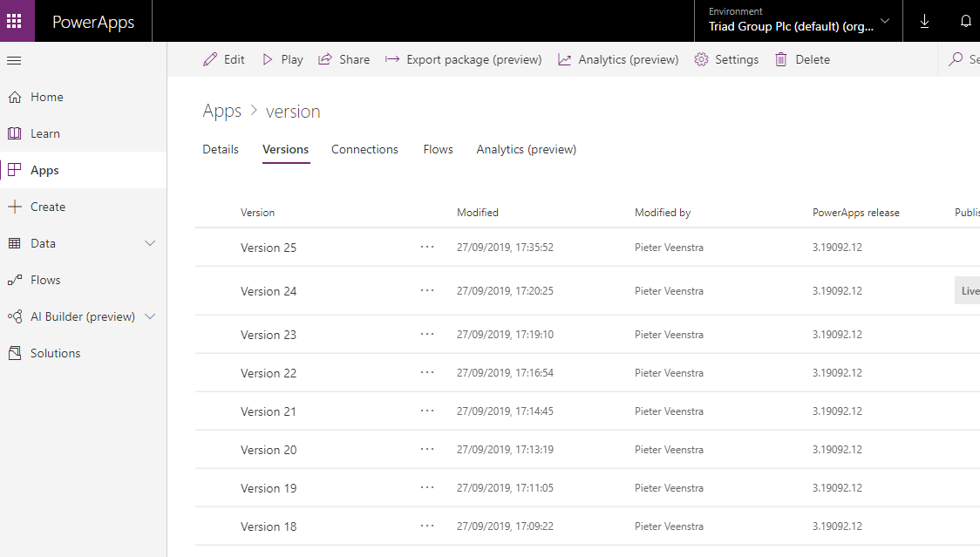This screenshot has width=980, height=557.
Task: Select the Version 22 row name
Action: (269, 373)
